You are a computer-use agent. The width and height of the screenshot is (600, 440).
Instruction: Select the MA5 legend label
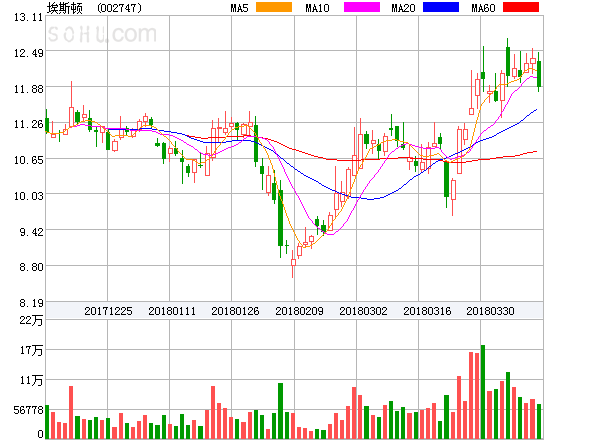point(239,8)
